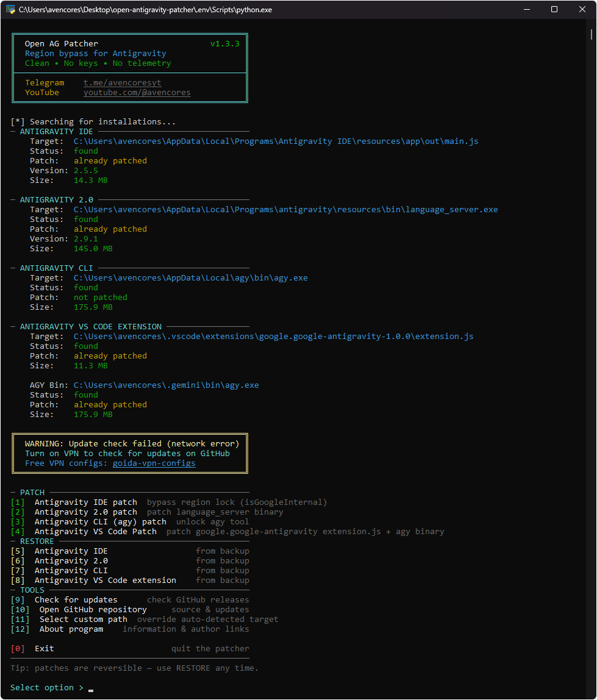Click the 'Tip: patches are reversible' line

pos(134,668)
